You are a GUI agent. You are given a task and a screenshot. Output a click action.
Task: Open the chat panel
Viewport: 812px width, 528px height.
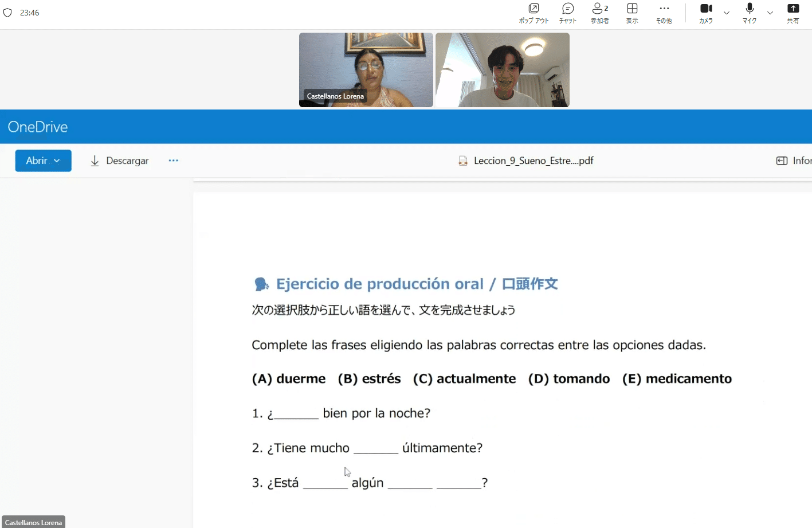pos(568,13)
